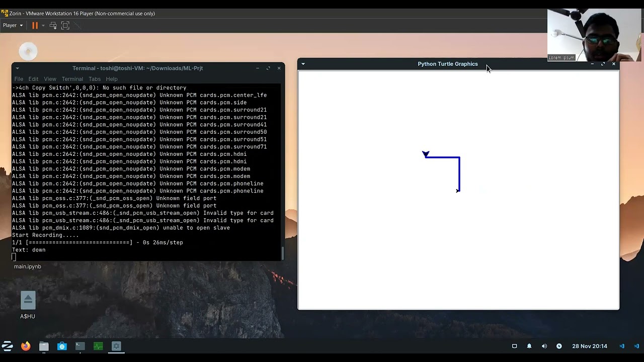Click the Python Turtle Graphics title bar
This screenshot has width=644, height=362.
pyautogui.click(x=447, y=64)
